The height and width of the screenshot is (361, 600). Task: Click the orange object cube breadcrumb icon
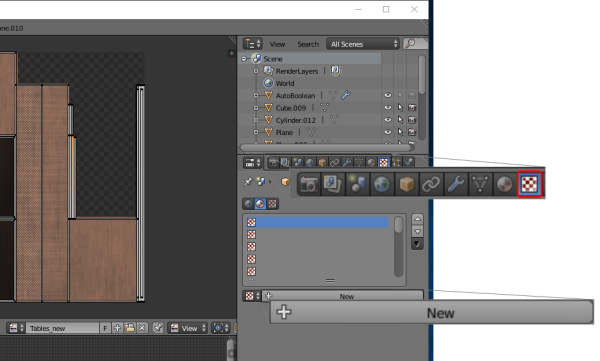pyautogui.click(x=285, y=181)
